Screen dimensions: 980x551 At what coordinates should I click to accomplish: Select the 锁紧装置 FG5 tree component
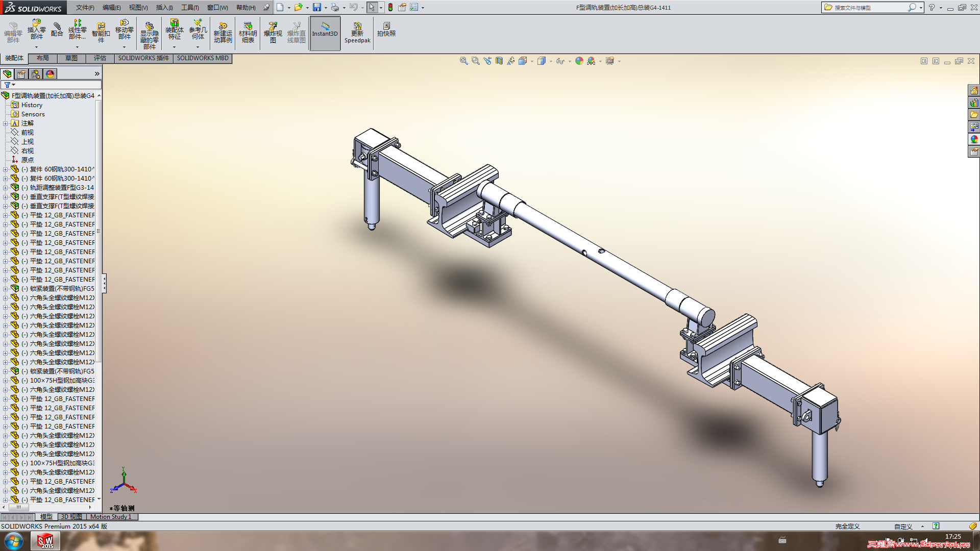pos(61,289)
